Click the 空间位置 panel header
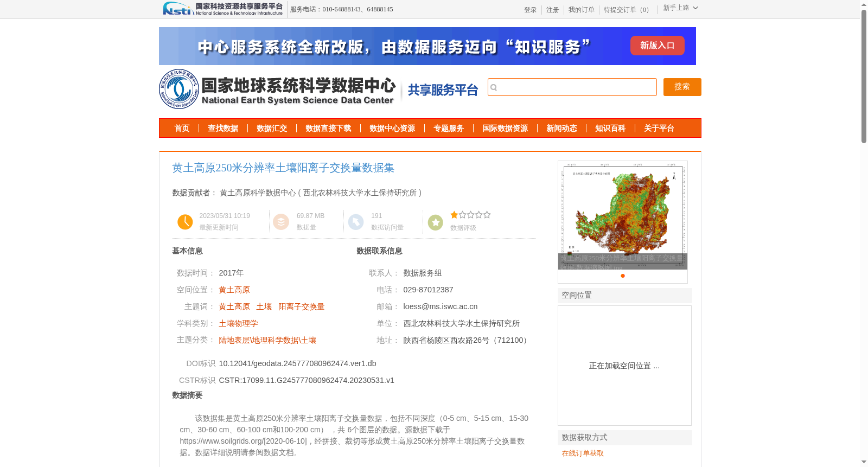 point(624,296)
